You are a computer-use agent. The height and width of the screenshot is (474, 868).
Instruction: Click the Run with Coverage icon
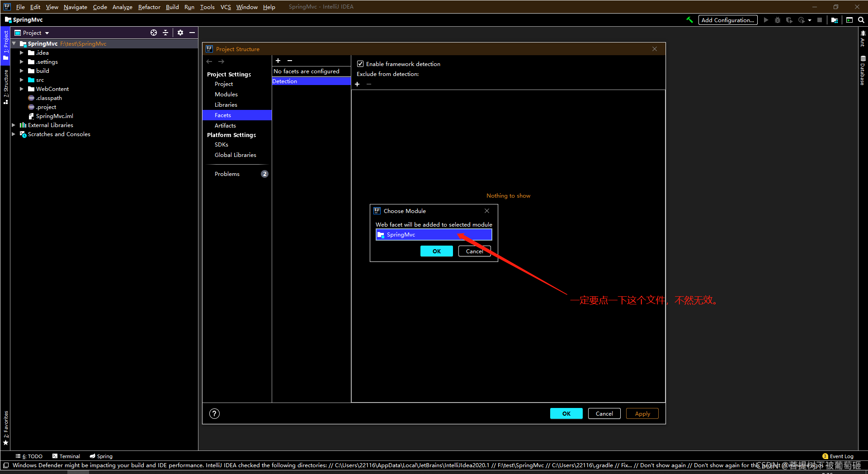pos(789,20)
